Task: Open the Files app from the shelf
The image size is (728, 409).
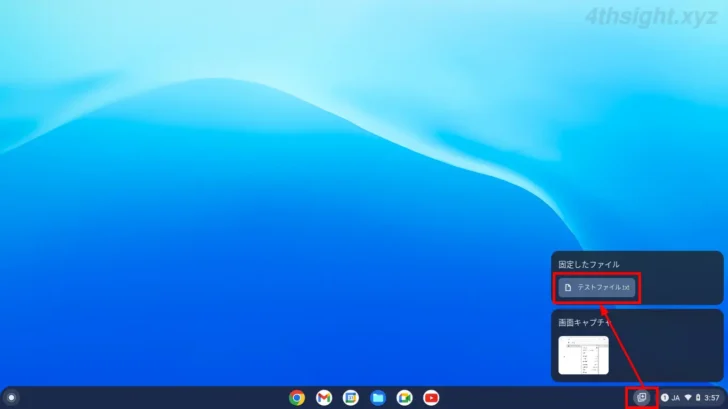Action: [x=377, y=398]
